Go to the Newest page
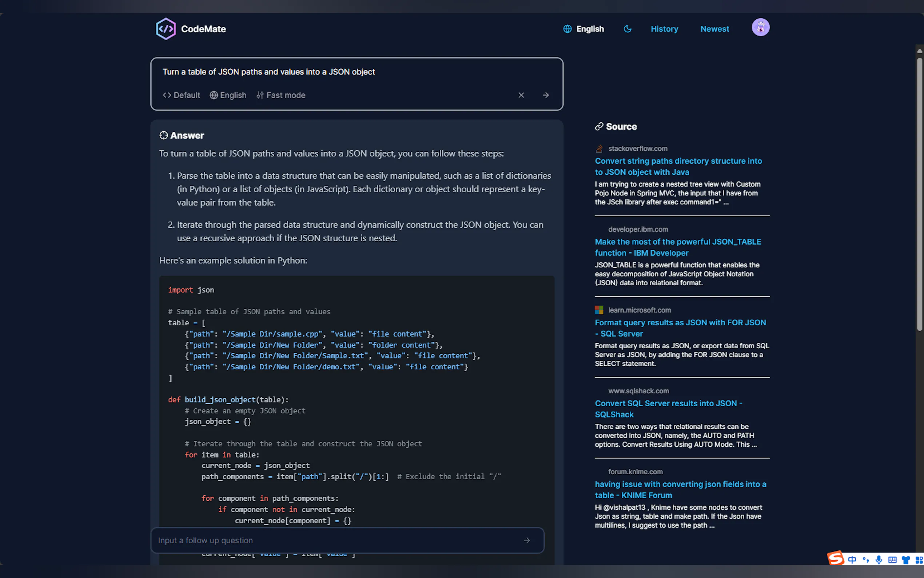Image resolution: width=924 pixels, height=578 pixels. pyautogui.click(x=714, y=29)
